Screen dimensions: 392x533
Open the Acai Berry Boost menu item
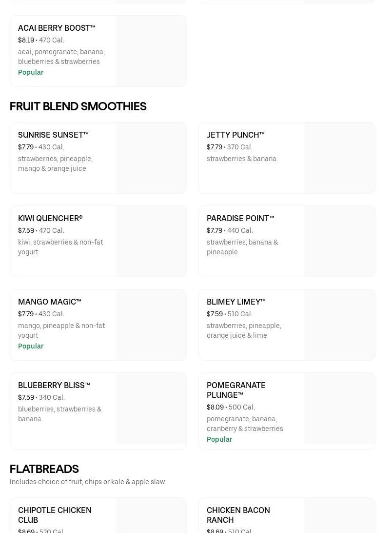(57, 28)
